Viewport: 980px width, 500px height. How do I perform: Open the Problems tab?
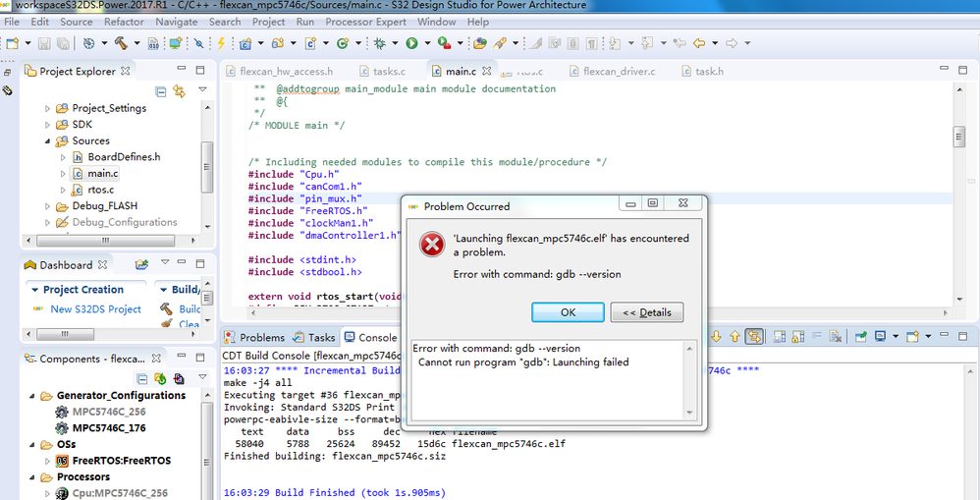click(254, 338)
